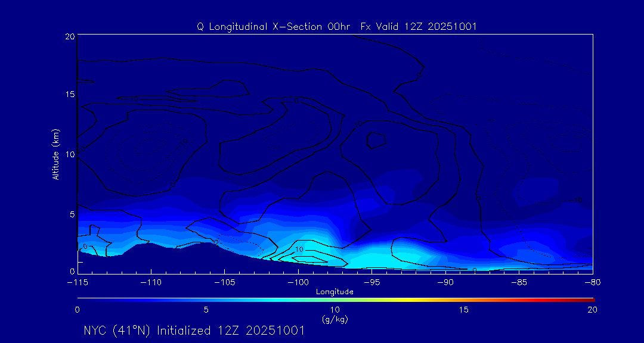Click the "(g/kg)" units label
The width and height of the screenshot is (644, 343).
(x=336, y=319)
